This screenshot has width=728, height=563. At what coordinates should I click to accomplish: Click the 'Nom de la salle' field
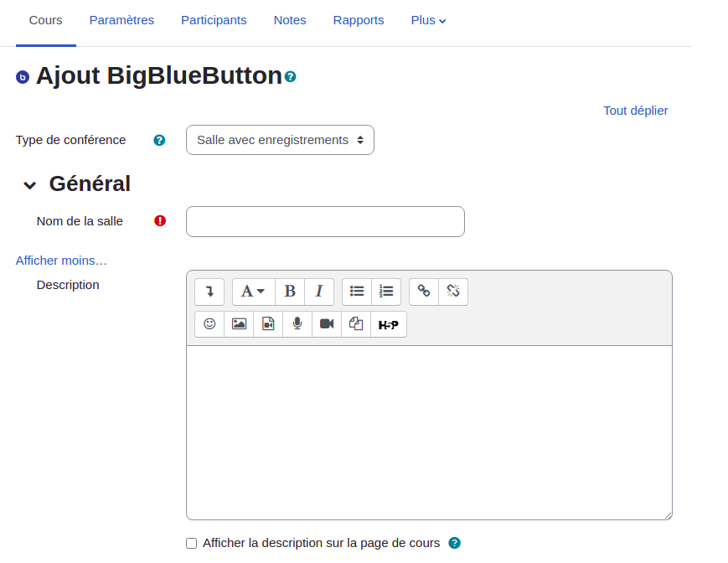tap(325, 222)
